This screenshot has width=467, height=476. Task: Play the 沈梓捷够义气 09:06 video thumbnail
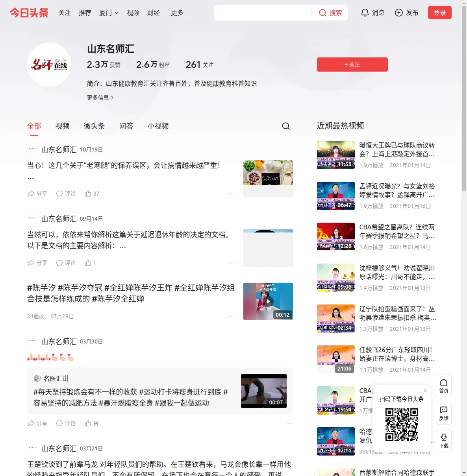(x=336, y=278)
